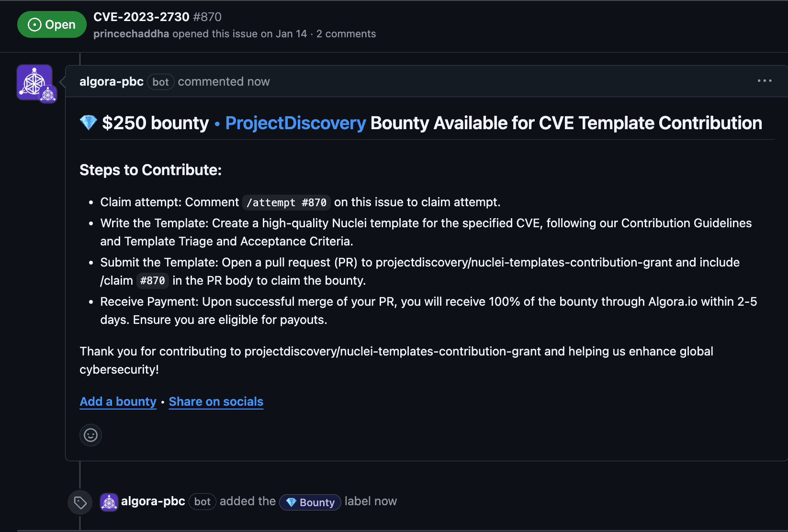
Task: Click small algora-pbc avatar in label event
Action: pyautogui.click(x=109, y=502)
